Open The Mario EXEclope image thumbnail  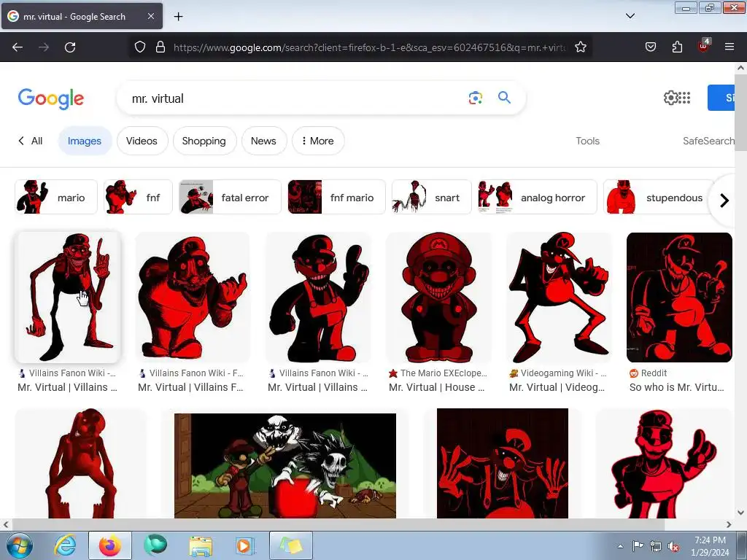pyautogui.click(x=438, y=297)
